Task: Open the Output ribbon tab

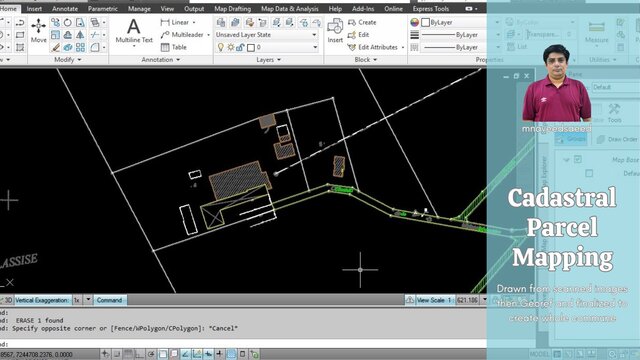Action: tap(194, 9)
